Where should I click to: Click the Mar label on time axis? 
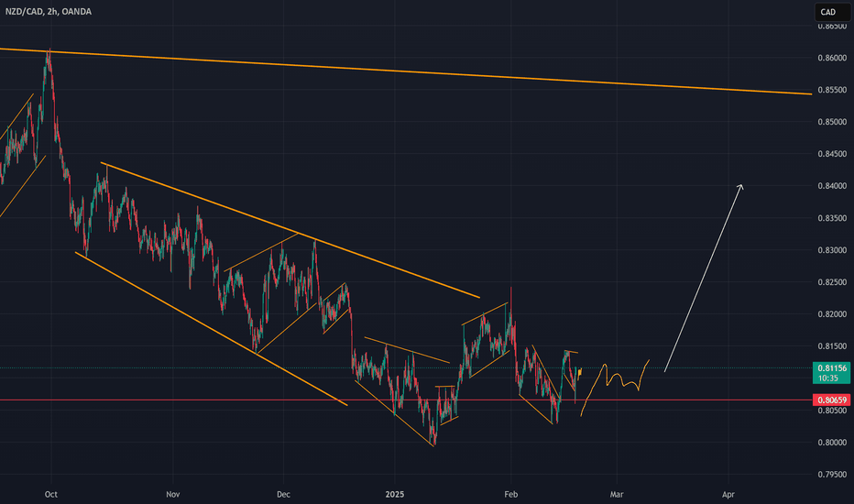click(617, 494)
